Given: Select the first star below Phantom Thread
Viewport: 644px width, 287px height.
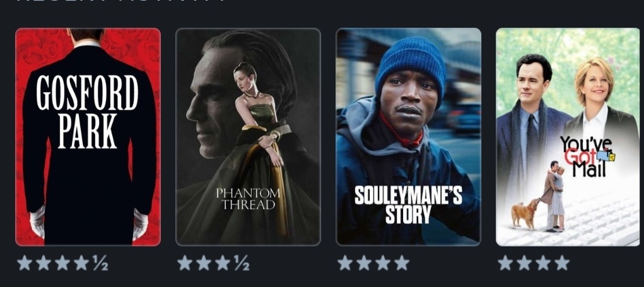Looking at the screenshot, I should pos(185,263).
